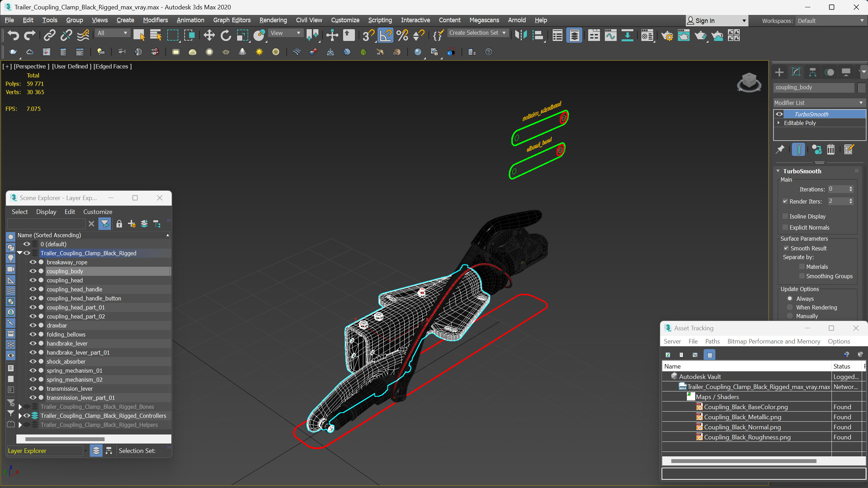Toggle TurboSmooth modifier eye icon

tap(779, 114)
